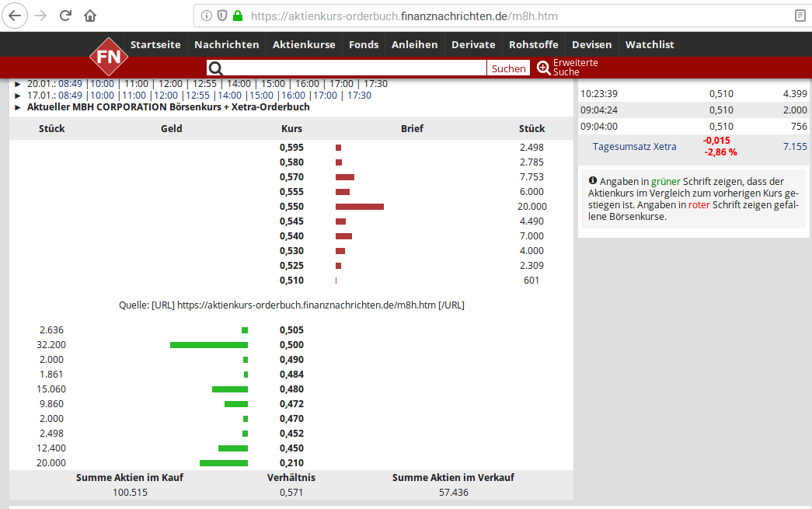This screenshot has width=812, height=509.
Task: Open 20.01. 08:49 order book link
Action: coord(70,84)
